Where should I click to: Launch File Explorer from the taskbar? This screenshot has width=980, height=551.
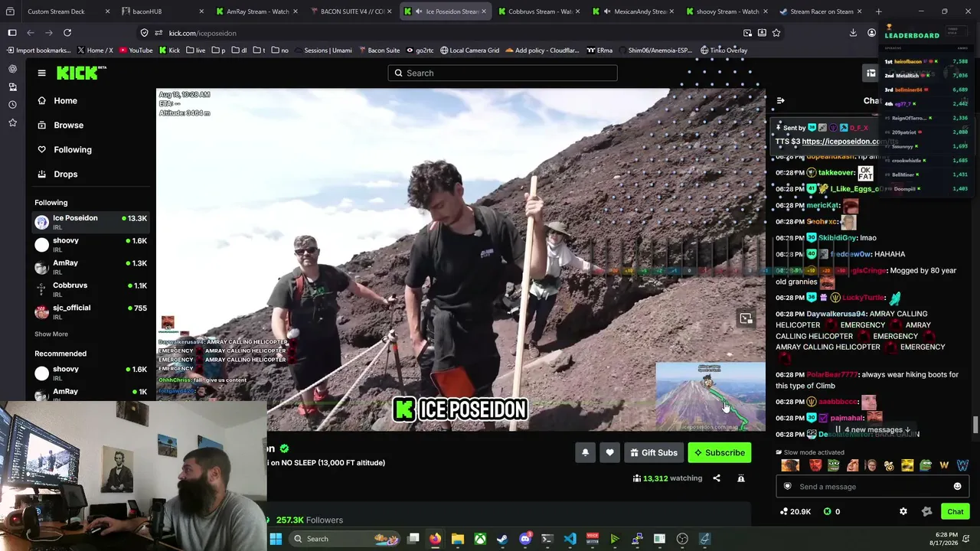click(x=458, y=539)
